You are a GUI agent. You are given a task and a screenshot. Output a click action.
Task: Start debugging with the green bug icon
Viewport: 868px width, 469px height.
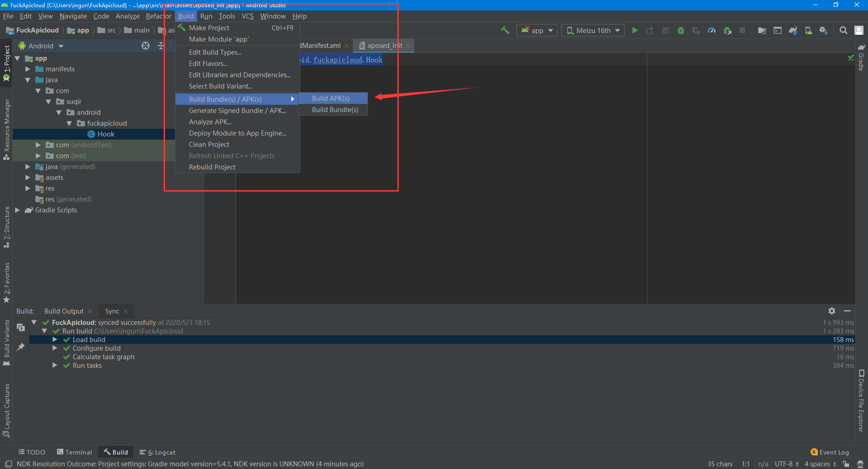(x=680, y=30)
